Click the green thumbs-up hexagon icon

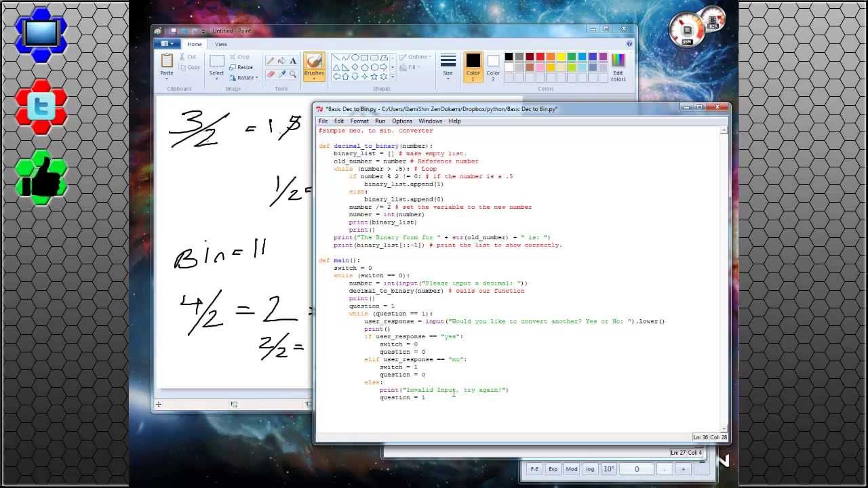[41, 178]
